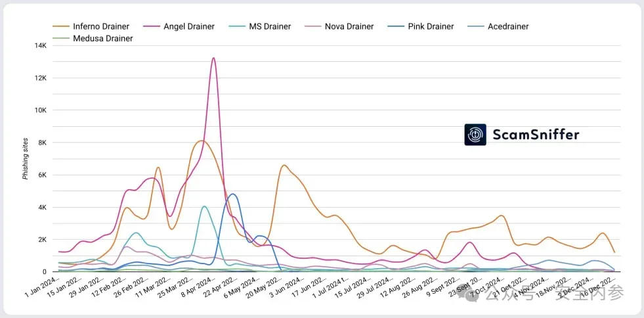Click the 4K y-axis label
The height and width of the screenshot is (318, 644).
coord(42,208)
